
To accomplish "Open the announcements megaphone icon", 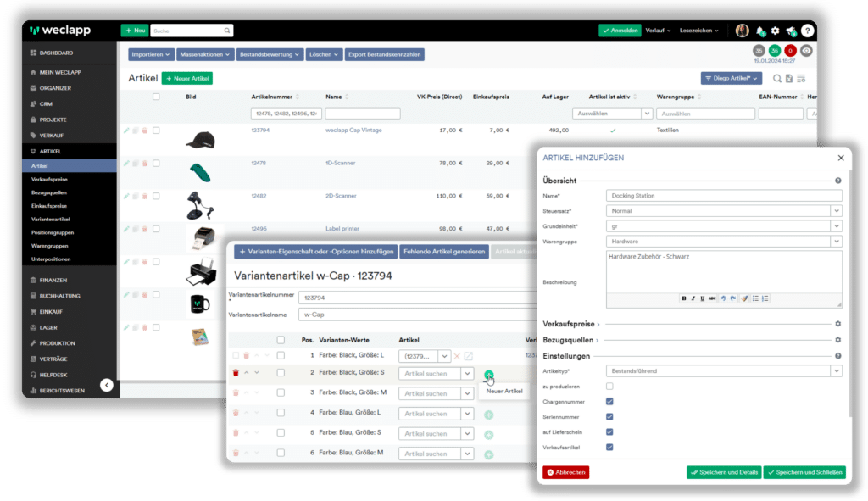I will pos(791,31).
